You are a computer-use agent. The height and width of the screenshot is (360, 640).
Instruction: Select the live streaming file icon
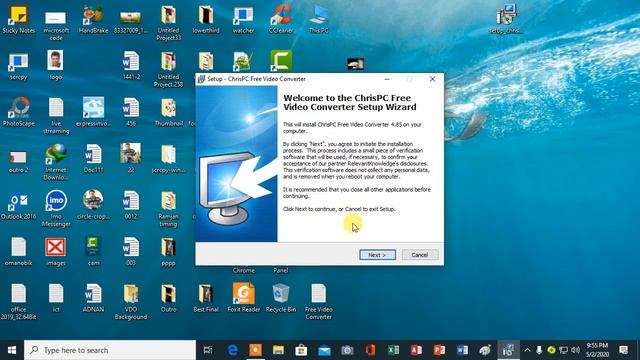coord(56,116)
